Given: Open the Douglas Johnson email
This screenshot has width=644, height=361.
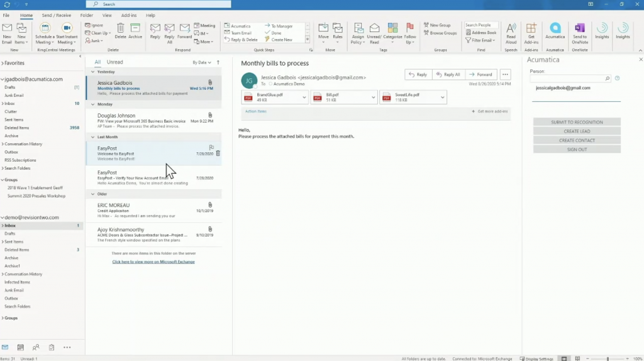Looking at the screenshot, I should click(x=154, y=121).
